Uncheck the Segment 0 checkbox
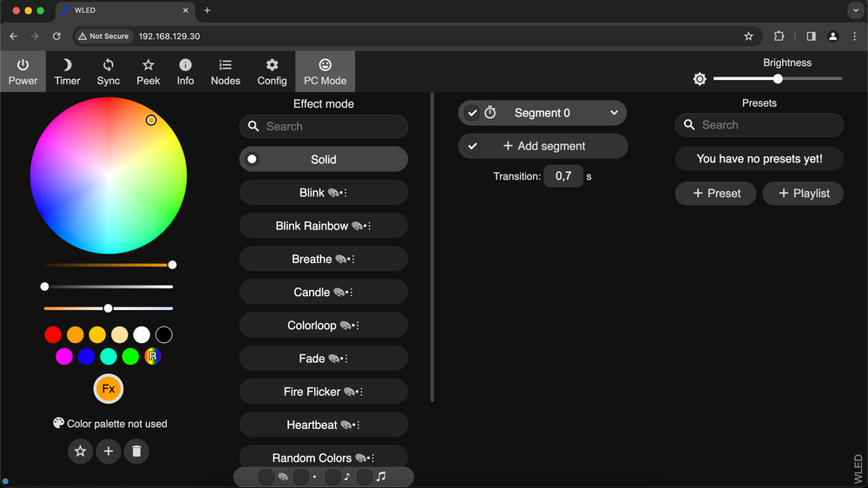The width and height of the screenshot is (868, 488). pyautogui.click(x=472, y=113)
